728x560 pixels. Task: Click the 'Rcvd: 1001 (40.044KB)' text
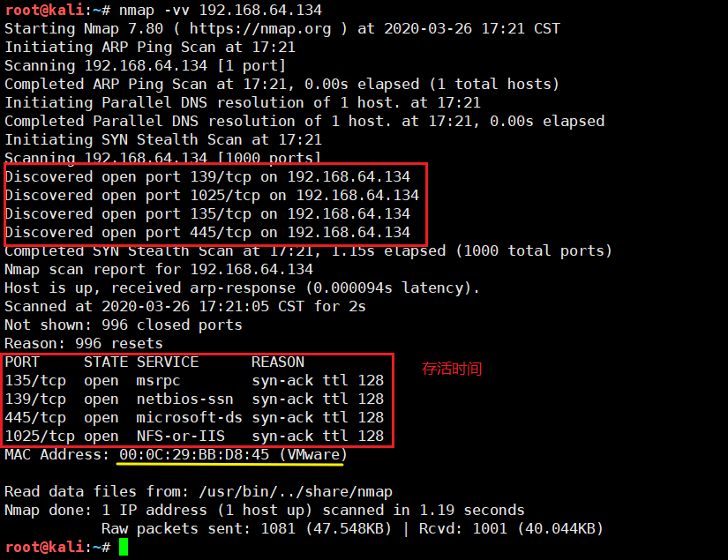click(x=511, y=529)
